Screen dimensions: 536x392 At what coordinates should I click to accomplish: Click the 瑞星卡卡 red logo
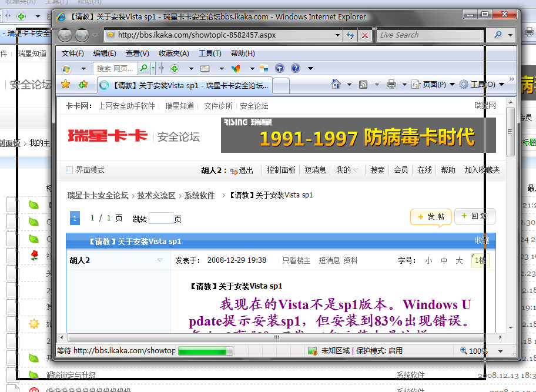coord(108,136)
